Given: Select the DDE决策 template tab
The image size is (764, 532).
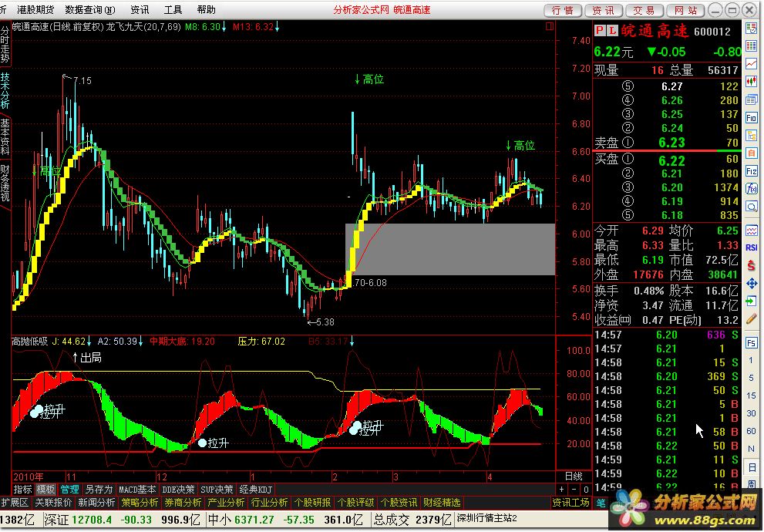Looking at the screenshot, I should [x=178, y=489].
